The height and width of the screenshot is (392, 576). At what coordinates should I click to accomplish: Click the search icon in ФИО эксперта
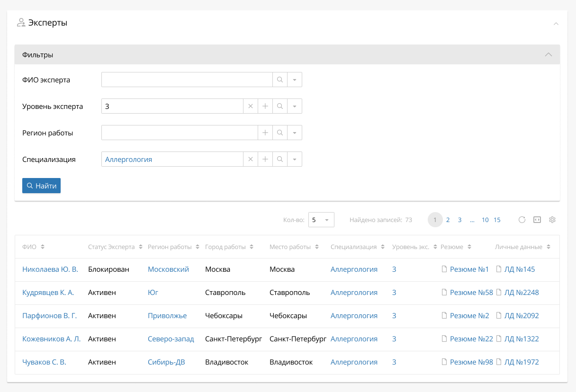[280, 80]
